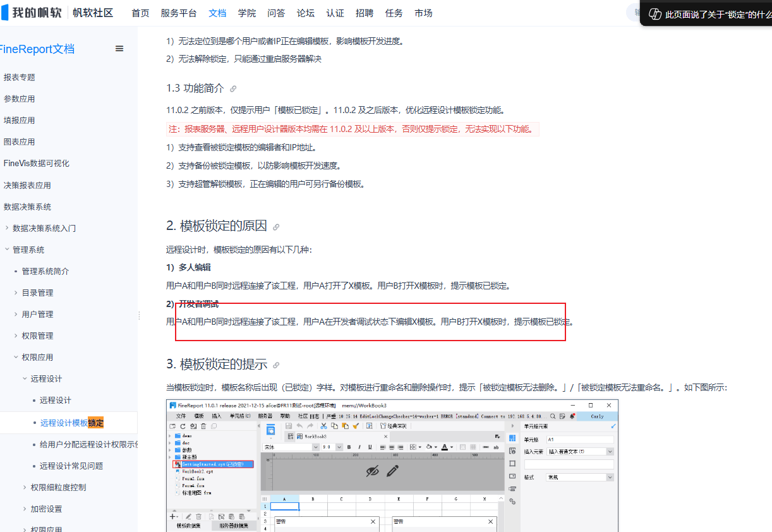Click the sidebar resize handle dots

tap(139, 315)
